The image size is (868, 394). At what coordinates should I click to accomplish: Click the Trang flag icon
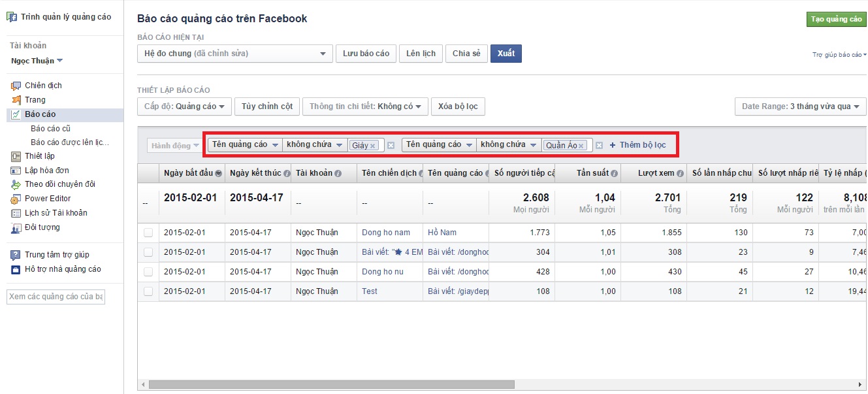(x=16, y=100)
